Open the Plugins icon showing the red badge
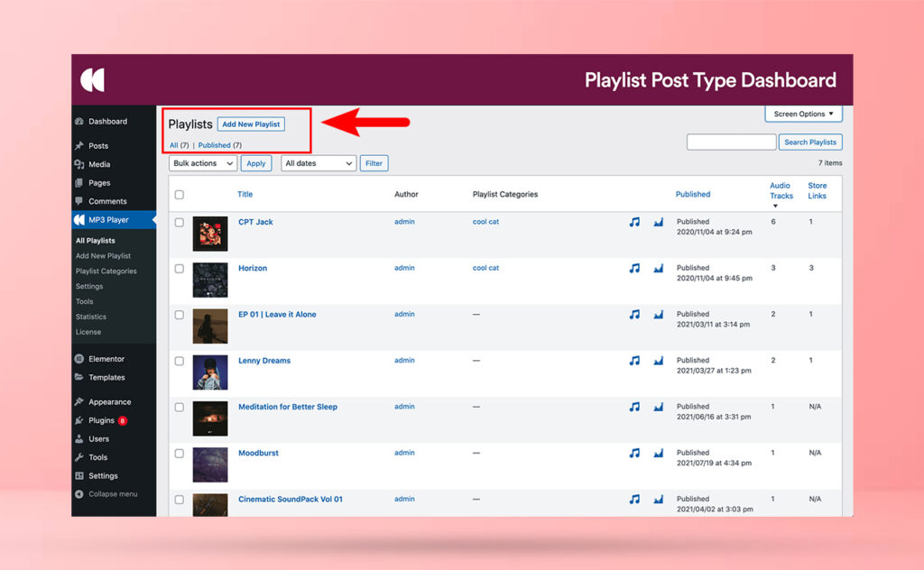Viewport: 924px width, 570px height. [x=80, y=419]
